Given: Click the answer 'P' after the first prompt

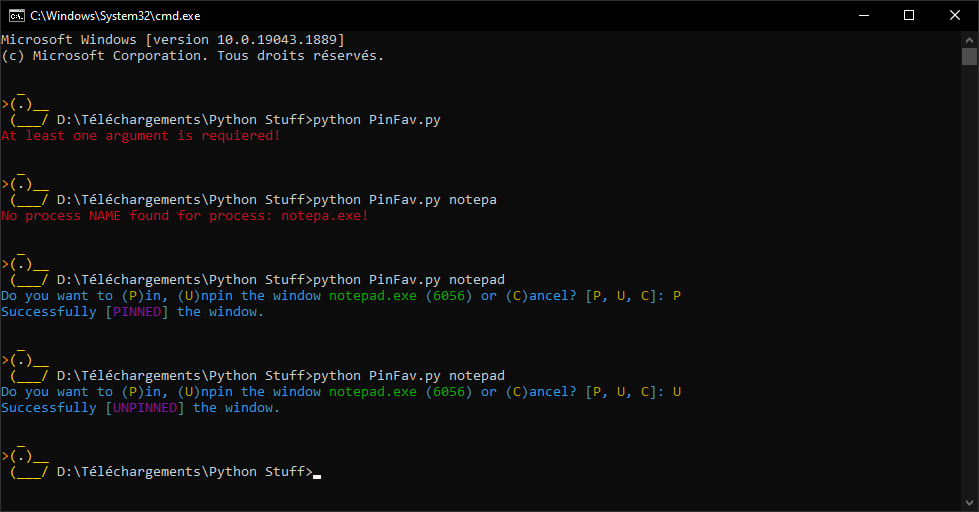Looking at the screenshot, I should tap(677, 296).
